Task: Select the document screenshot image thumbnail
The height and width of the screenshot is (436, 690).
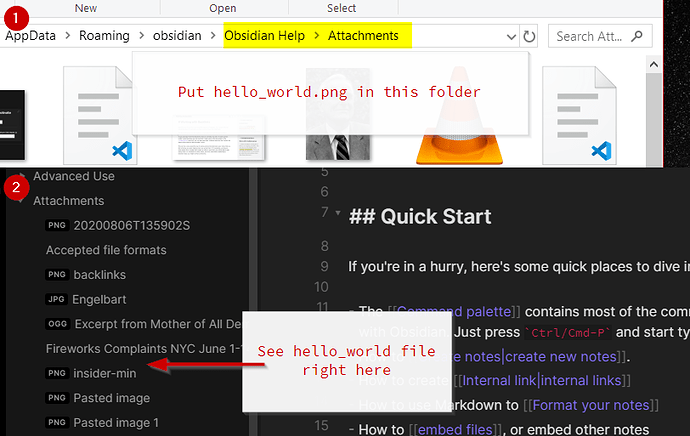Action: click(x=219, y=137)
